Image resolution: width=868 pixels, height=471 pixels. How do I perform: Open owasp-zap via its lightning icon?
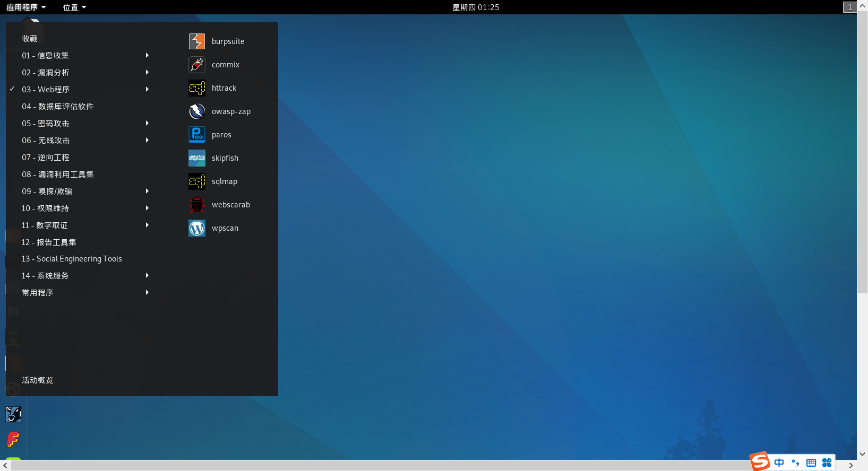pyautogui.click(x=197, y=111)
